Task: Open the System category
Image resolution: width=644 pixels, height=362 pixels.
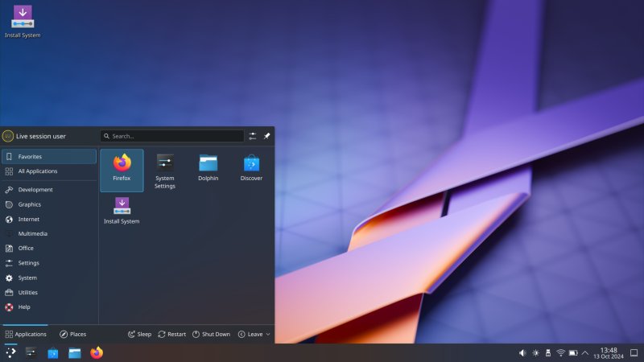Action: click(x=49, y=278)
